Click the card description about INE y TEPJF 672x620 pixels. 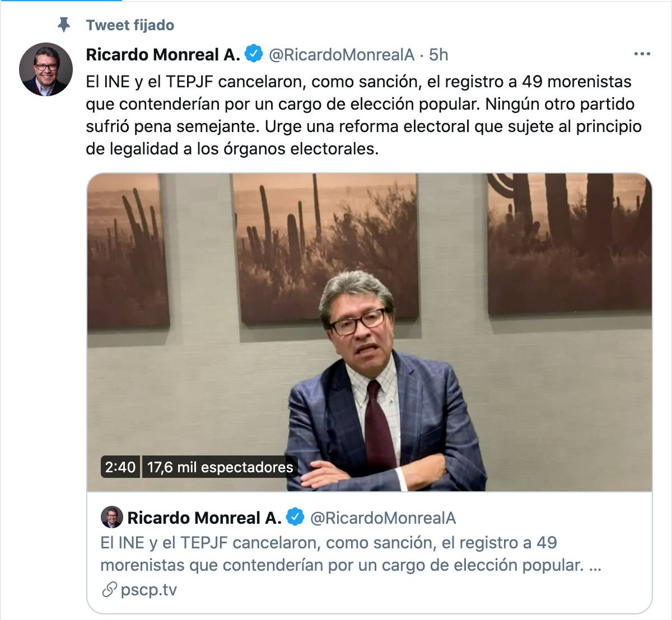click(351, 554)
